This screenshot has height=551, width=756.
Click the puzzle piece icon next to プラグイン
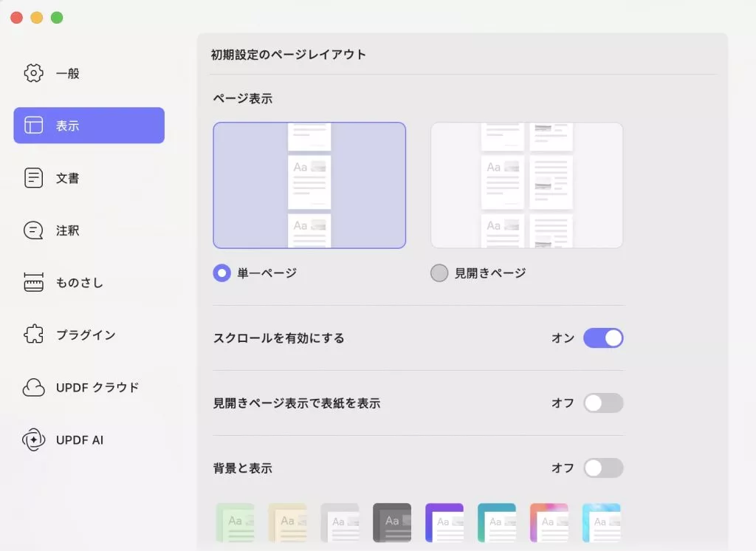click(33, 335)
